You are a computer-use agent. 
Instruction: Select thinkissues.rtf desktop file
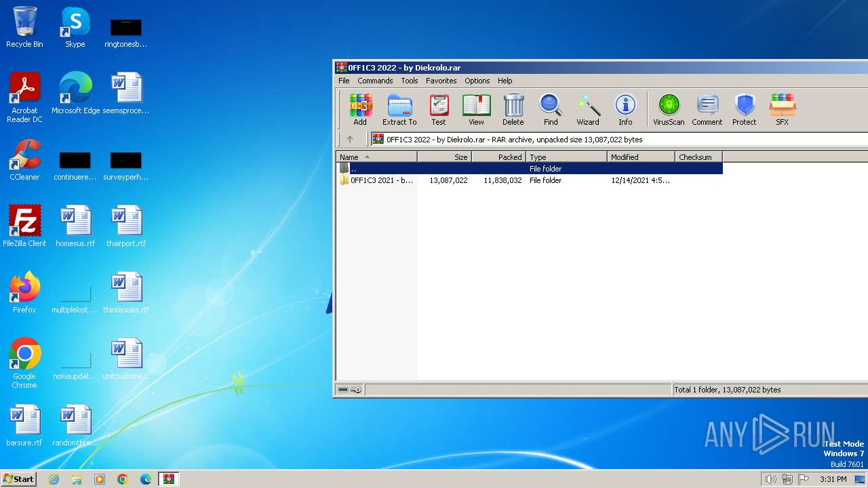[126, 293]
